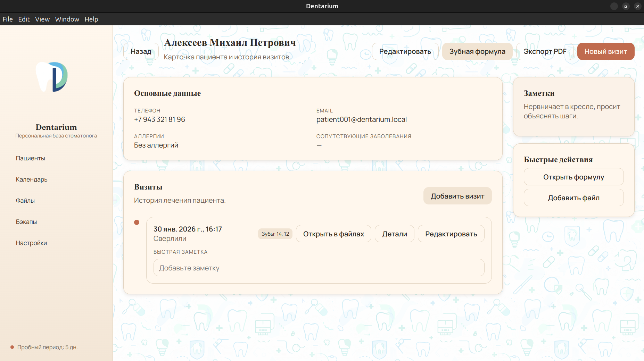Click Добавить визит in the visits panel
This screenshot has width=644, height=361.
[457, 196]
